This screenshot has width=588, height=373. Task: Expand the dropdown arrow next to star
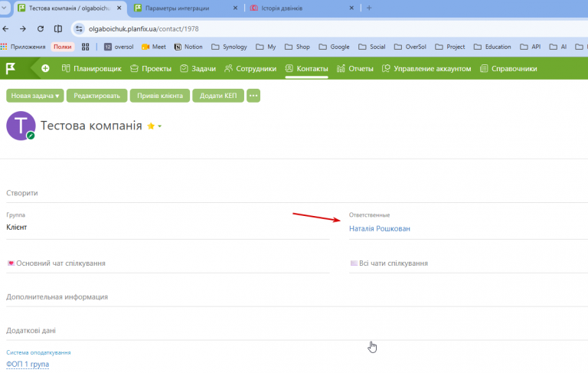pos(160,126)
